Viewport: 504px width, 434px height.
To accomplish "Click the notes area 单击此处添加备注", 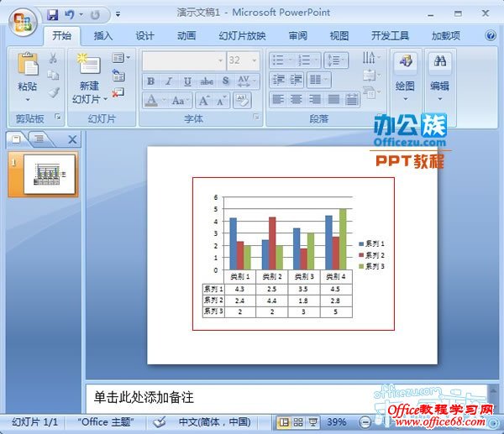I will point(144,397).
